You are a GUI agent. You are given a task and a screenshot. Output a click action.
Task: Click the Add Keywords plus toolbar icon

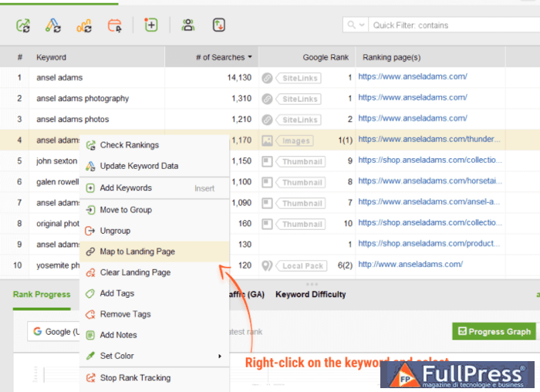coord(151,25)
